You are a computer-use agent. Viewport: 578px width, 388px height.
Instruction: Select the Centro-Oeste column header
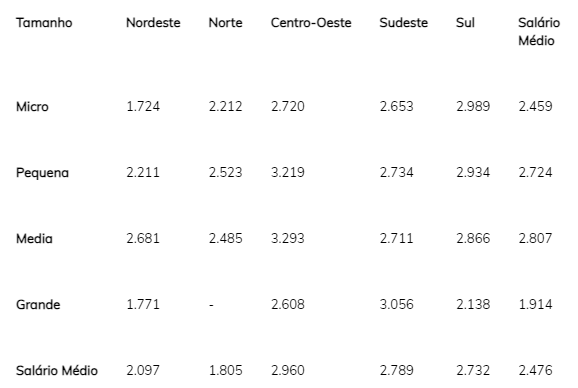point(311,23)
